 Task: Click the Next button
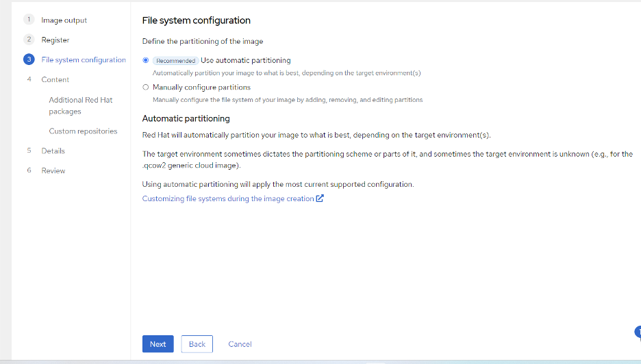(158, 344)
